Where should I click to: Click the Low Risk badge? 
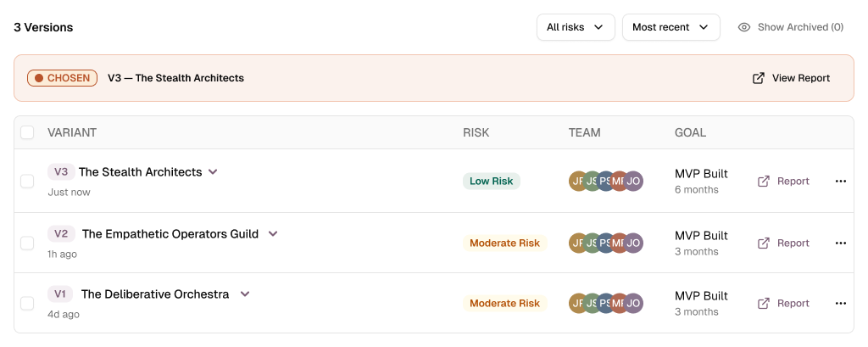492,182
